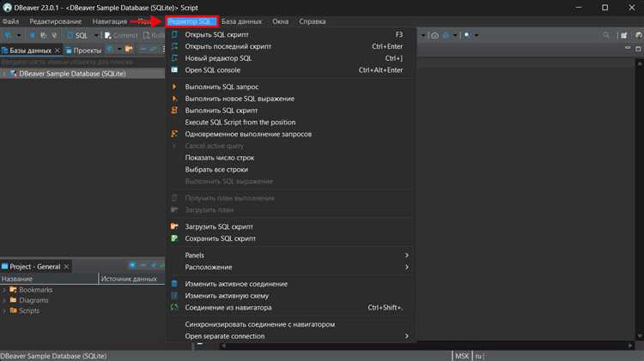Click the DBeaver perspective icon at far right
644x361 pixels.
[638, 35]
